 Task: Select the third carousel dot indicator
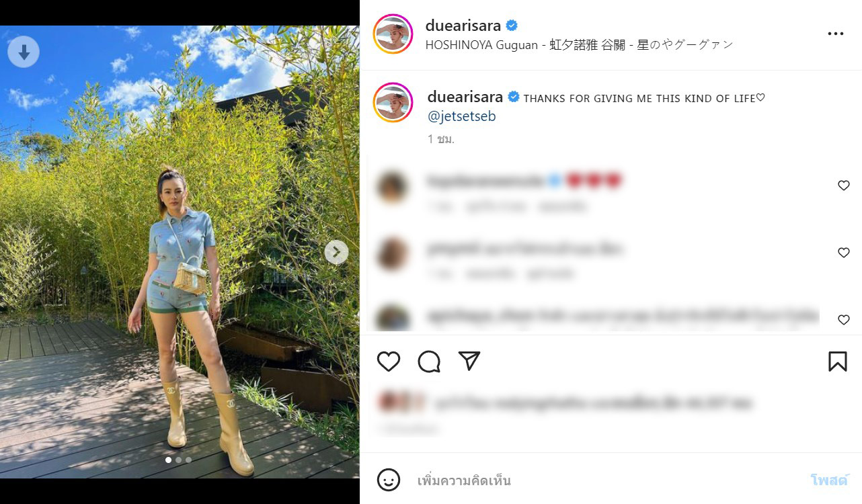click(188, 460)
